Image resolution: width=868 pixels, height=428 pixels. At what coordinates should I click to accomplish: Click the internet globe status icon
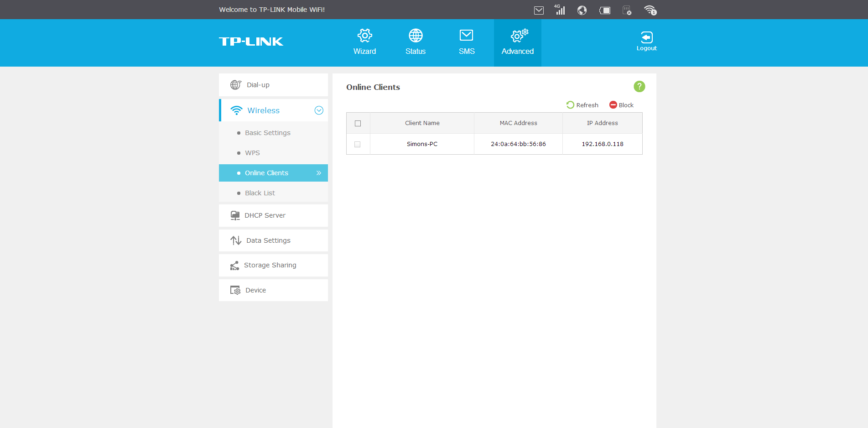[x=582, y=10]
